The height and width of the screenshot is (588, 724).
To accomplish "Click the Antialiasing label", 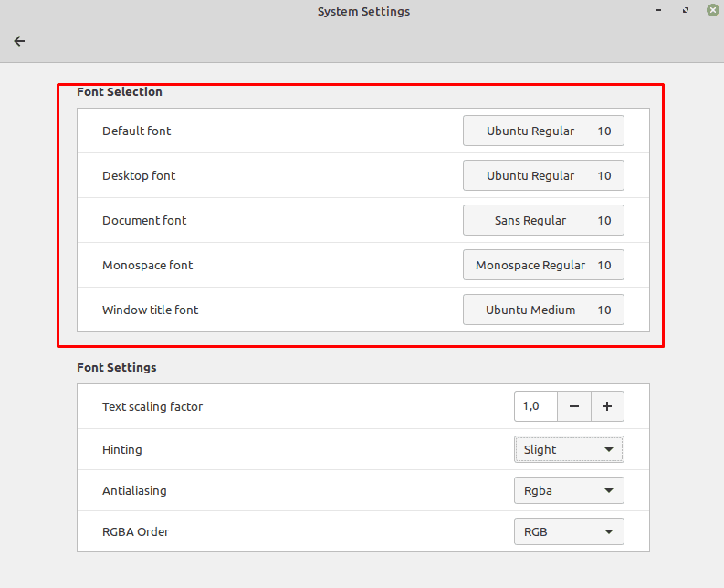I will point(134,491).
